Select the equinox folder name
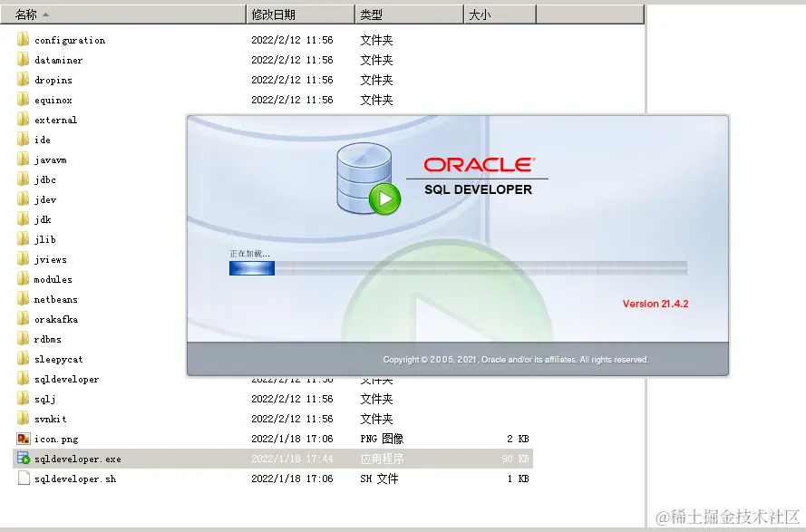Screen dimensions: 806x532 53,101
